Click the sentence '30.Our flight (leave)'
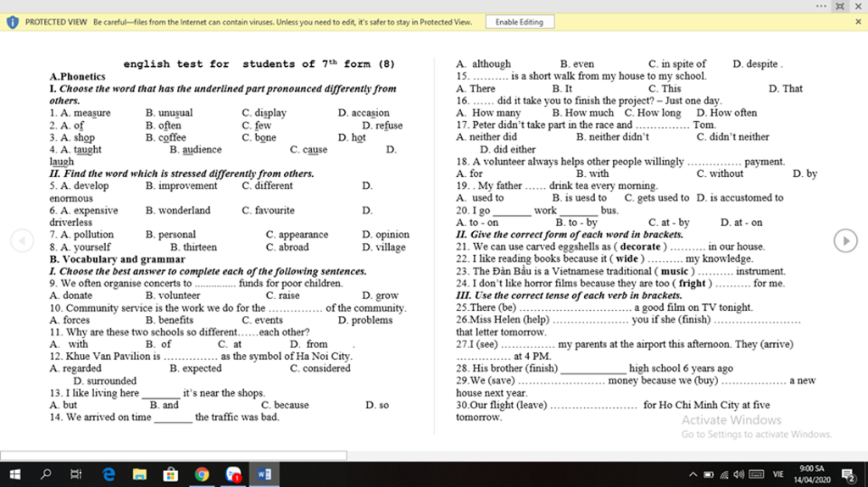Image resolution: width=868 pixels, height=487 pixels. click(x=501, y=405)
